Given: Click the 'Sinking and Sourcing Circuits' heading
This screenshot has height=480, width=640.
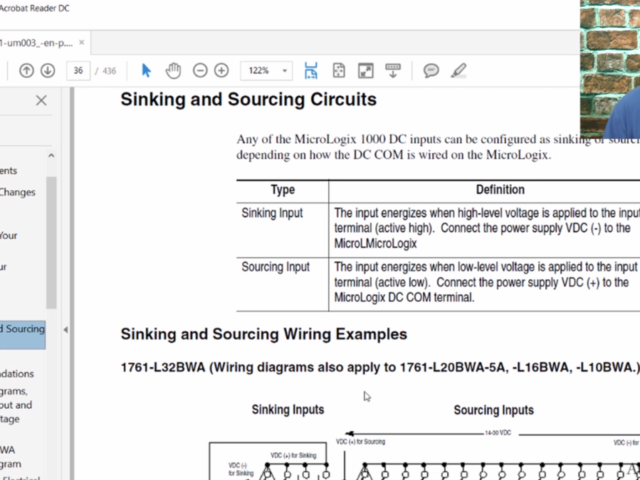Looking at the screenshot, I should point(248,99).
